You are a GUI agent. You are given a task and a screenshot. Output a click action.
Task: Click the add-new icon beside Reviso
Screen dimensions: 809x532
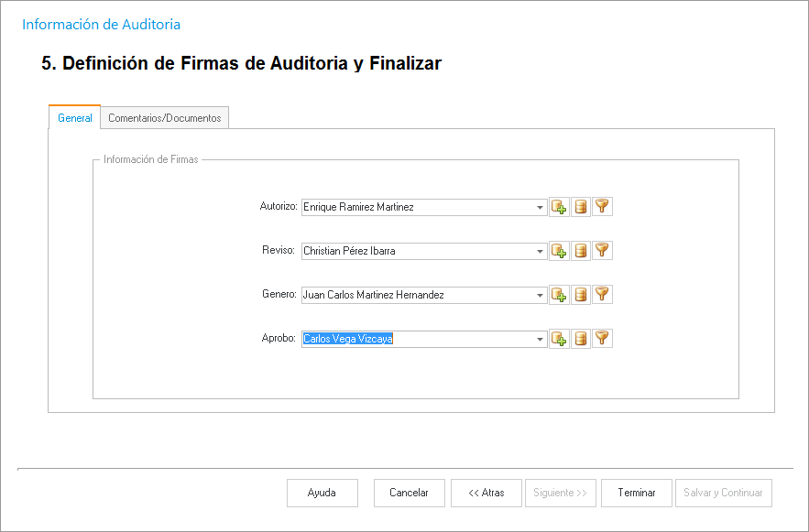pos(559,251)
